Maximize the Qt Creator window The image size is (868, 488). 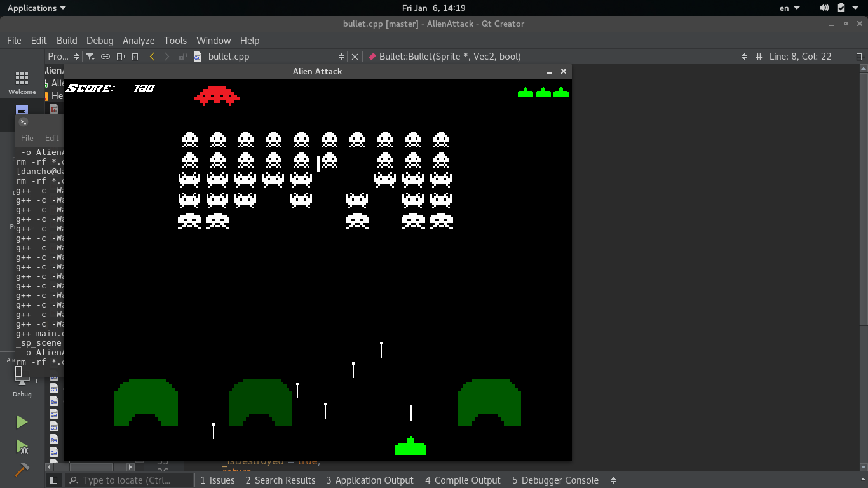pyautogui.click(x=846, y=24)
